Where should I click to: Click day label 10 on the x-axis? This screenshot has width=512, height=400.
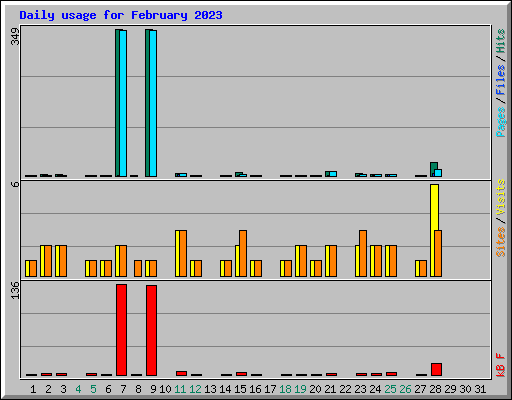pos(165,389)
